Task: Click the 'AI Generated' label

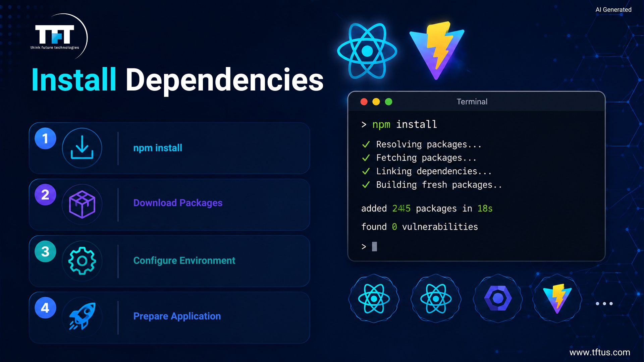Action: pyautogui.click(x=613, y=10)
